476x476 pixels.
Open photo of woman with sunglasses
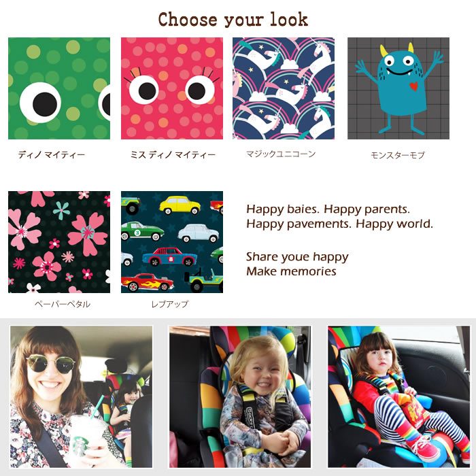[82, 396]
